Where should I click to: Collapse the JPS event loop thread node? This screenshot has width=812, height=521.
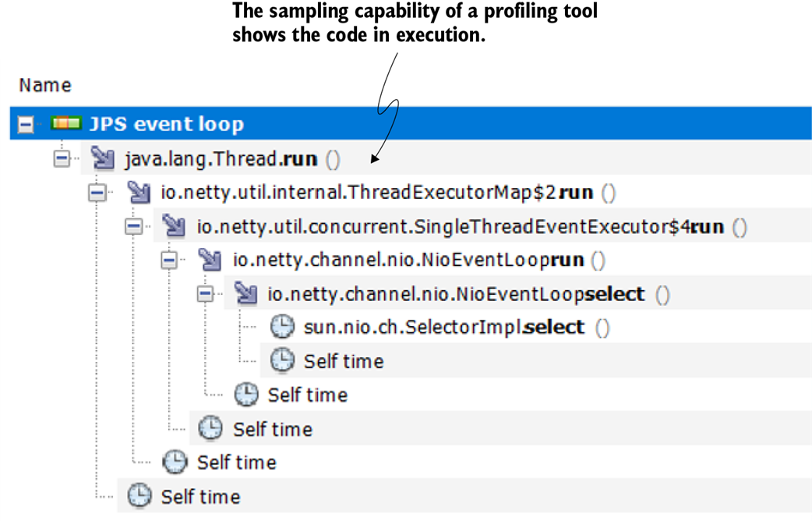(x=26, y=125)
